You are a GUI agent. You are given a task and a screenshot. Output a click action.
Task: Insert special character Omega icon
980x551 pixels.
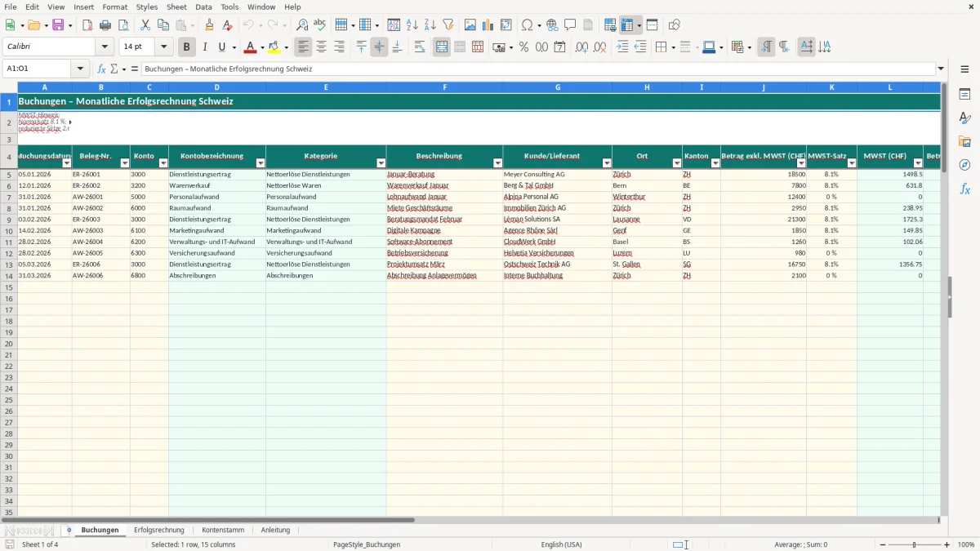click(527, 25)
